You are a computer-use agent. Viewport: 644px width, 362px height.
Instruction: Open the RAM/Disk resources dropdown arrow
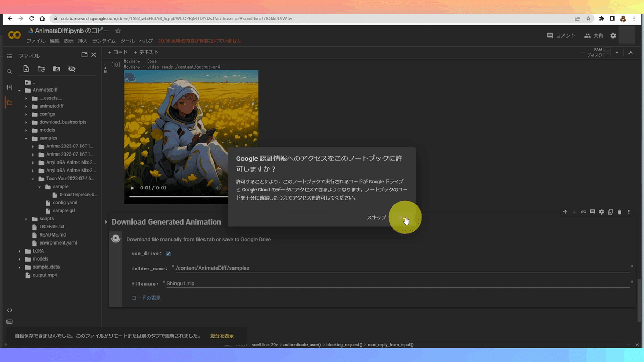click(617, 53)
